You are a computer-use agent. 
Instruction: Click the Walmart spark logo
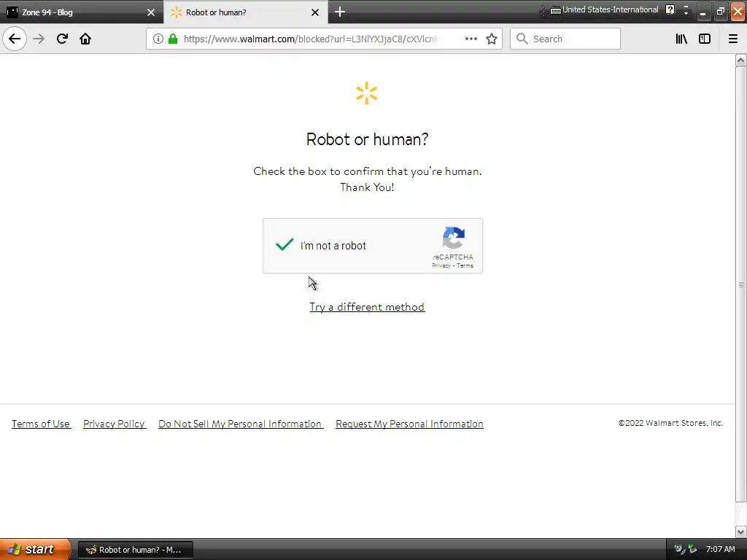coord(367,93)
